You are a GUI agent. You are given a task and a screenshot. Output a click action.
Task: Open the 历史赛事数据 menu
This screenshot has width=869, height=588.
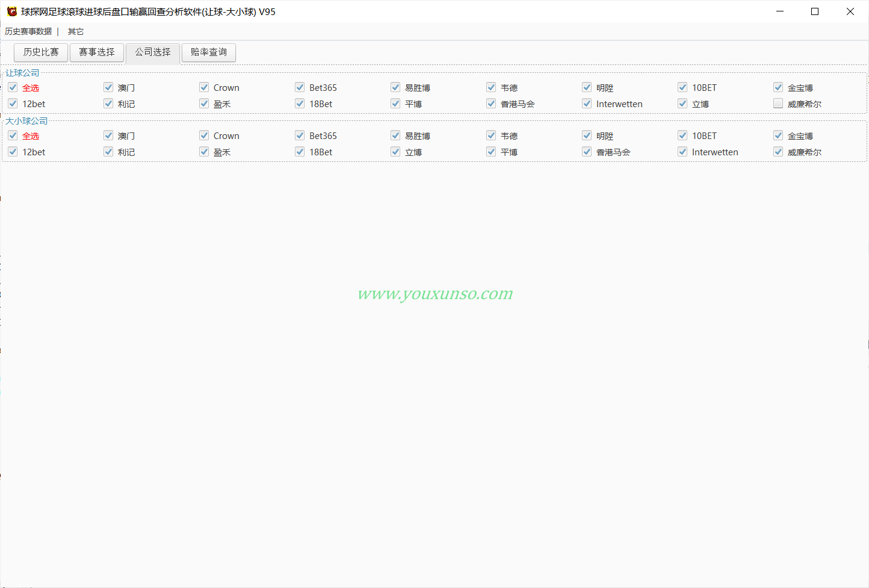tap(28, 31)
